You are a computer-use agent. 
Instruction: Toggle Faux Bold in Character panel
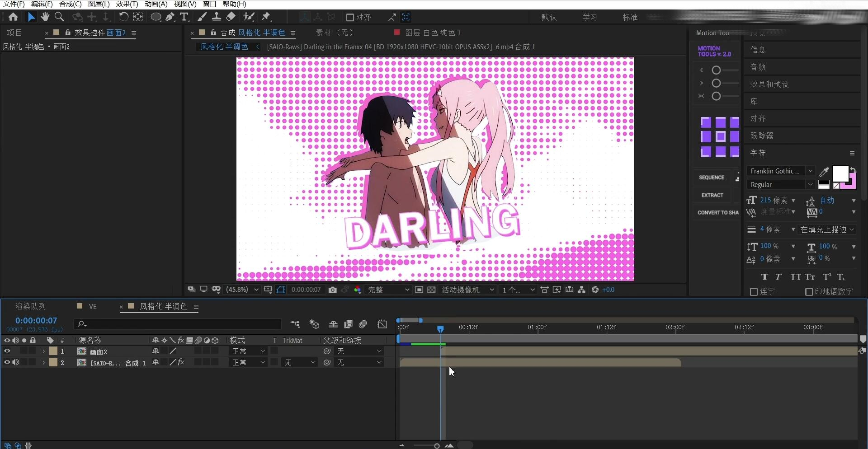click(764, 277)
